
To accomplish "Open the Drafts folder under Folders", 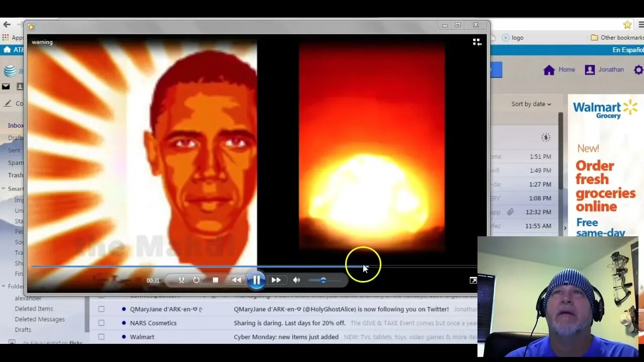I will tap(23, 330).
